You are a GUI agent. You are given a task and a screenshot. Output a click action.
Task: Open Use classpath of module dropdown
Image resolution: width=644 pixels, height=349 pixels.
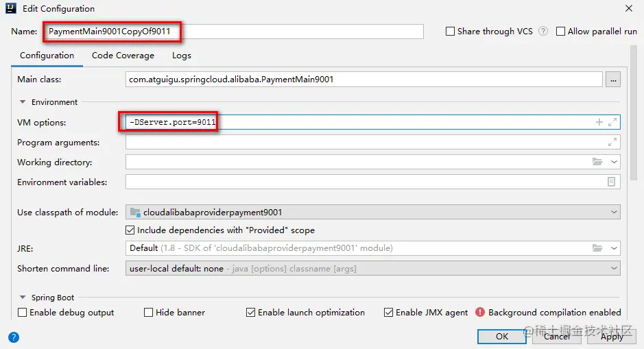(372, 213)
